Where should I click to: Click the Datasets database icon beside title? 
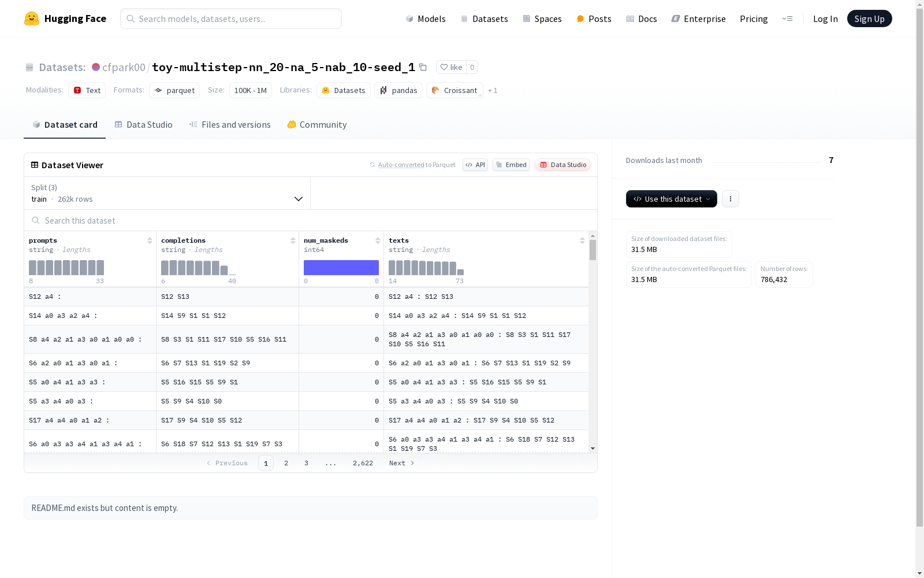coord(29,67)
